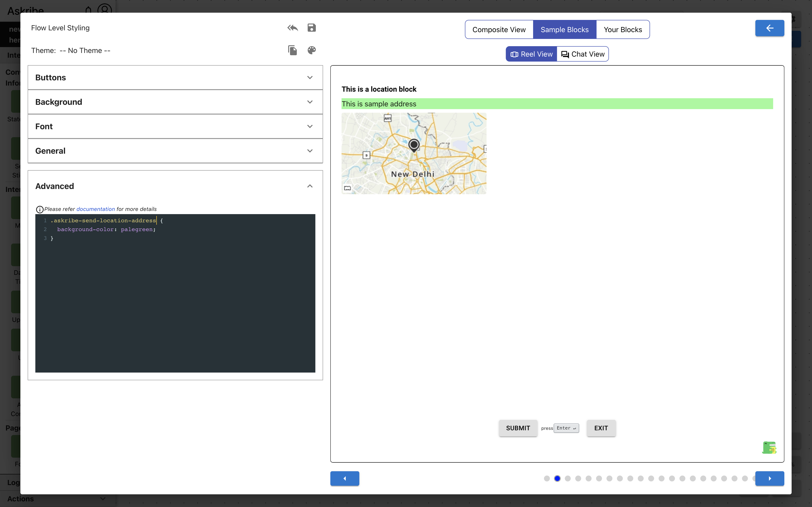Click the undo/revert arrows icon

click(292, 28)
